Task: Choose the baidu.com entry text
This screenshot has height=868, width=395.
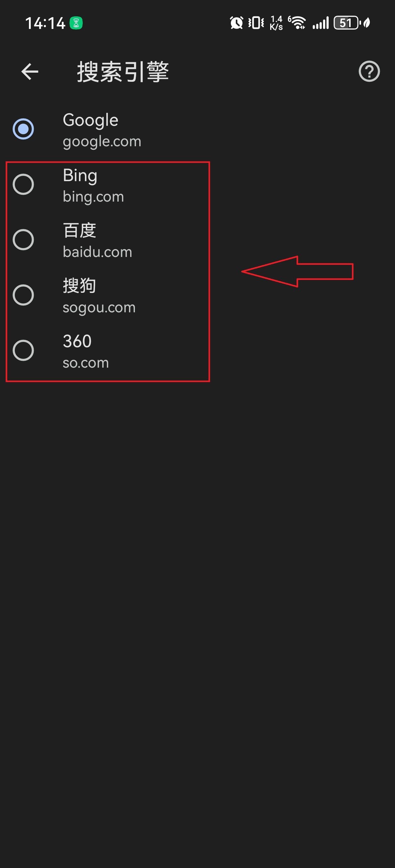Action: click(x=97, y=252)
